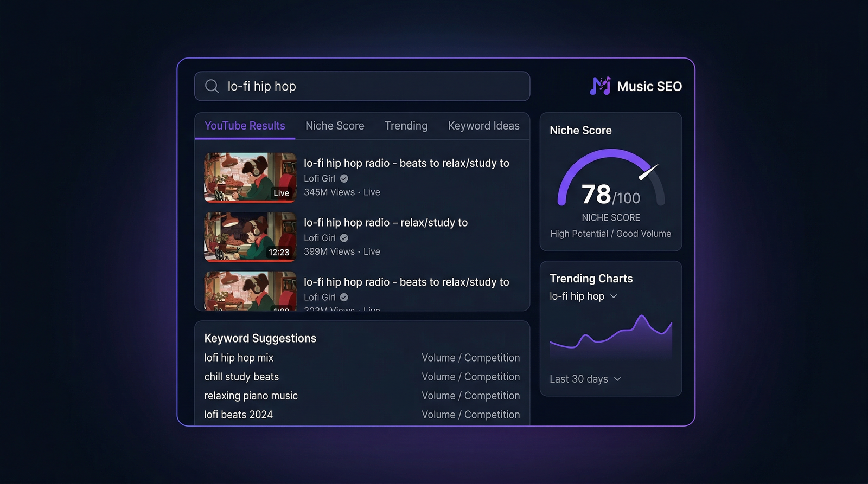868x484 pixels.
Task: Click the High Potential / Good Volume label
Action: coord(611,234)
